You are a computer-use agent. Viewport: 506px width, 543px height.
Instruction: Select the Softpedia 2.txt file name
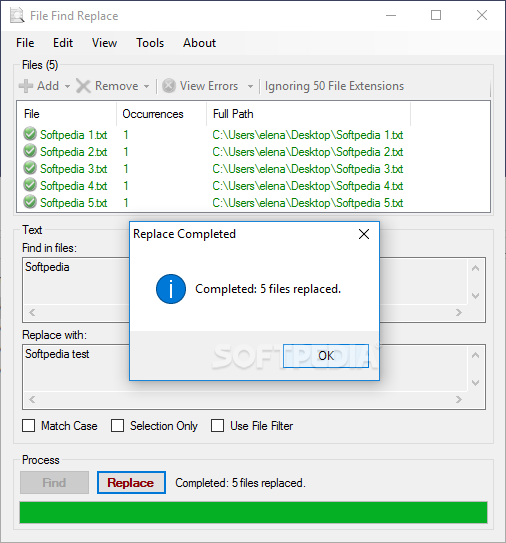click(x=74, y=152)
